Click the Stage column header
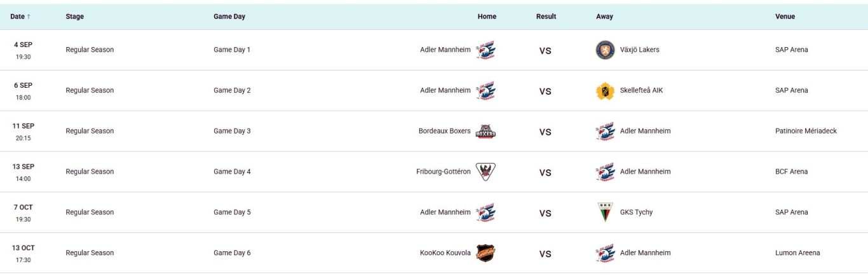Screen dimensions: 868x278 74,17
